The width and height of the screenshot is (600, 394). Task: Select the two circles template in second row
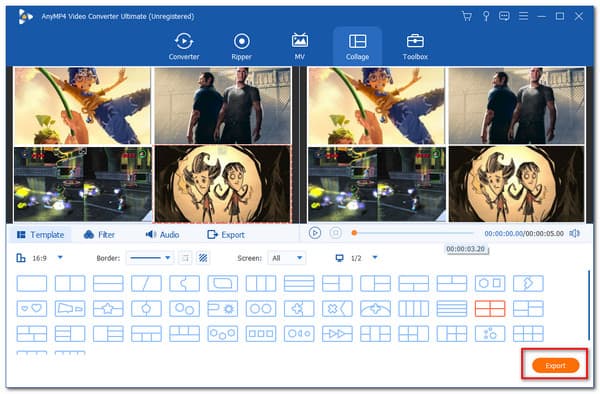(261, 308)
